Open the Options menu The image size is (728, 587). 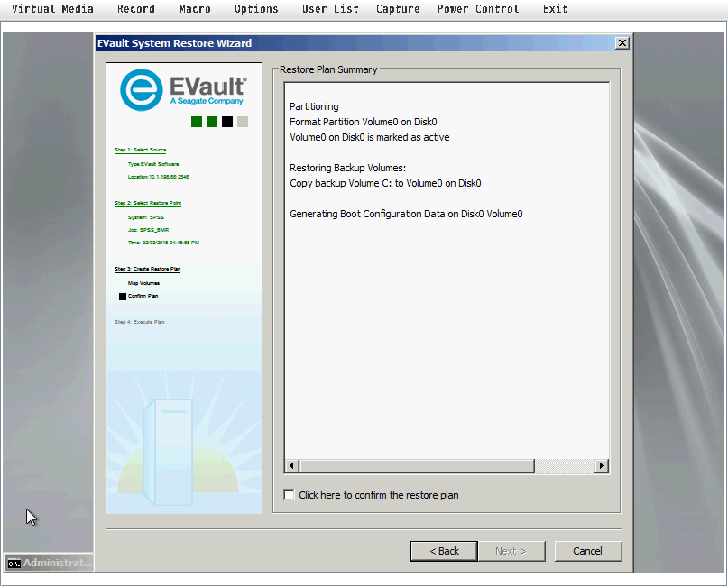[256, 9]
